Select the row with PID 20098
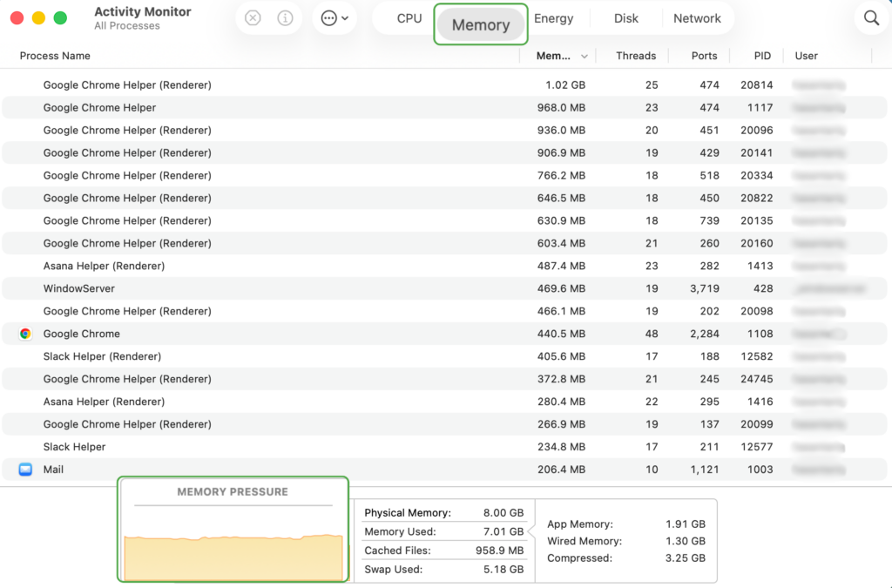 [x=444, y=311]
